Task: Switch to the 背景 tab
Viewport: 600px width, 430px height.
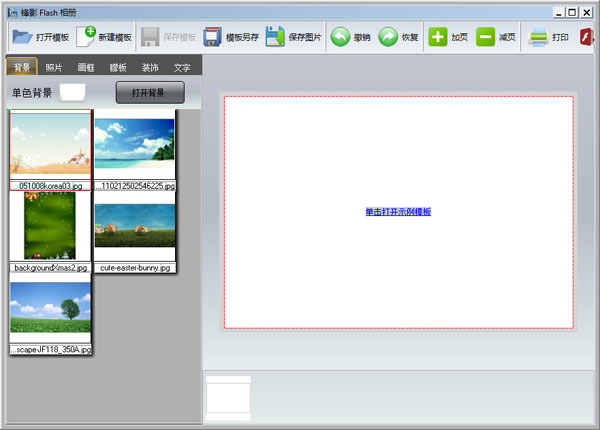Action: (22, 67)
